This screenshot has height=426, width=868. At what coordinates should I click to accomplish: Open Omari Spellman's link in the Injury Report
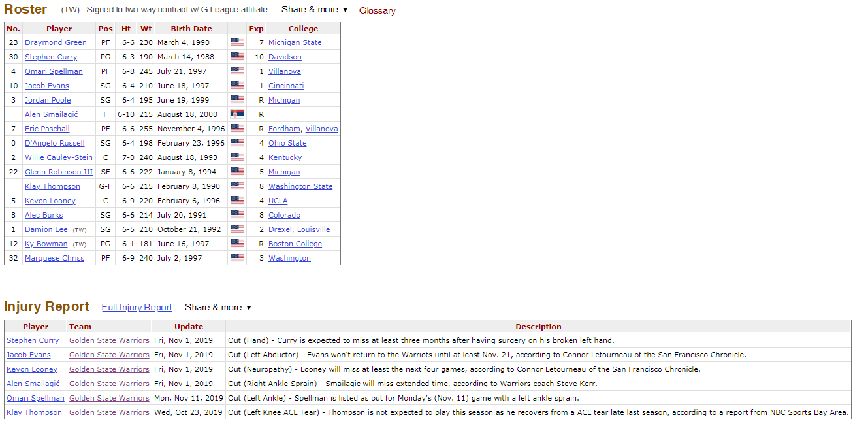click(35, 398)
